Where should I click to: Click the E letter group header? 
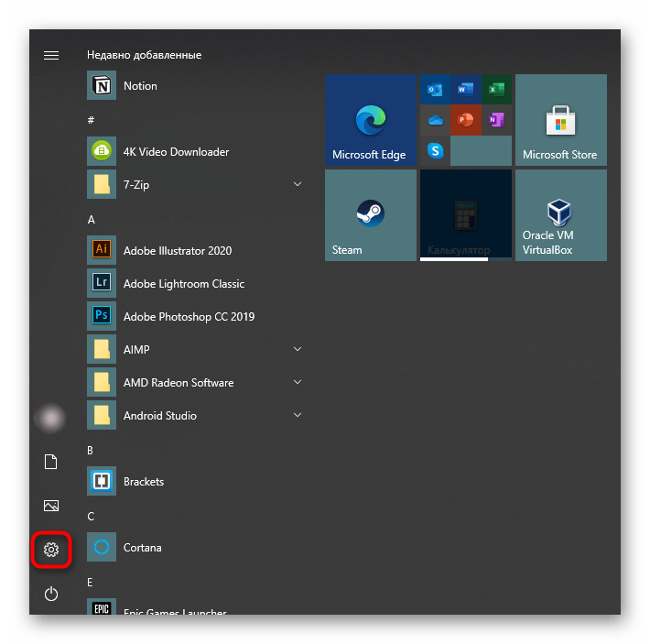tap(90, 583)
